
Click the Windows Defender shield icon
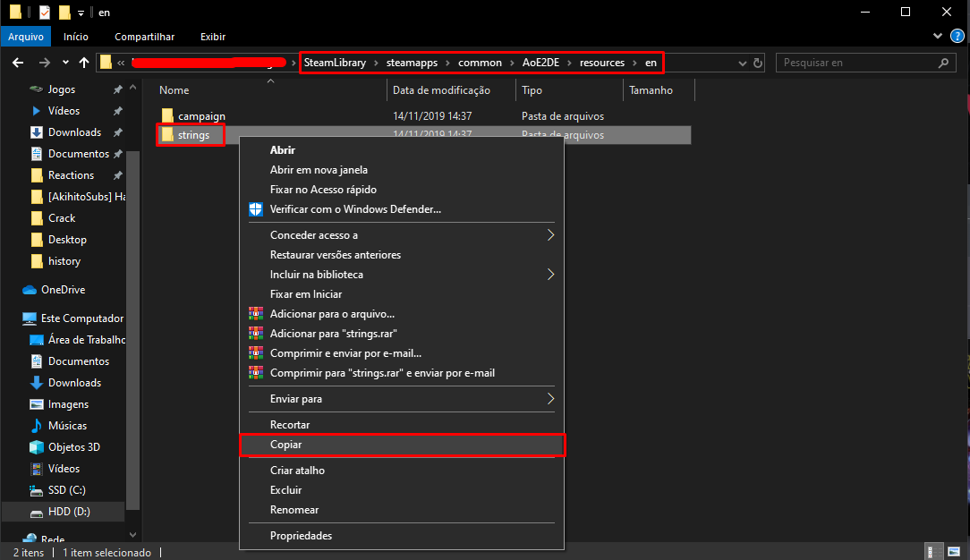(256, 209)
